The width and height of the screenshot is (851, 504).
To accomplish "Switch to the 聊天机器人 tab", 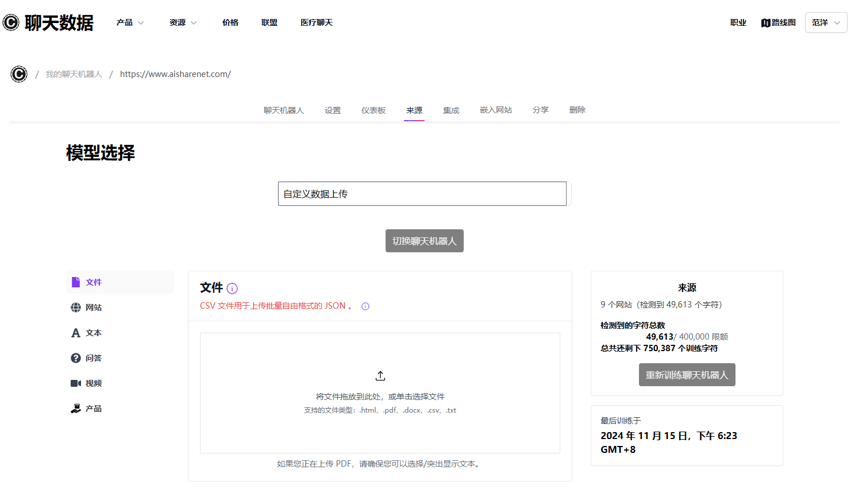I will point(284,110).
